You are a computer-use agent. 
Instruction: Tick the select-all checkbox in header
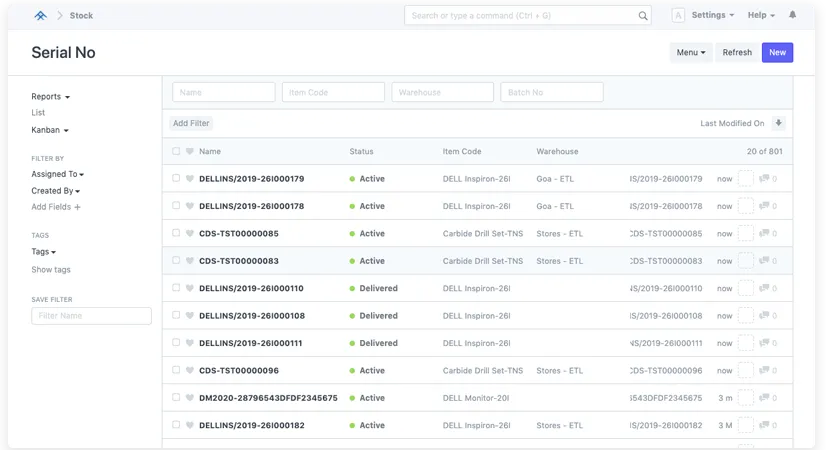(x=176, y=152)
